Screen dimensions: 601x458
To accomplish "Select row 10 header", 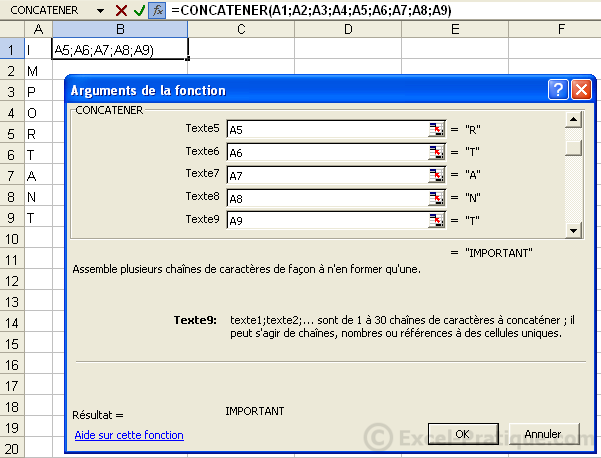I will point(12,239).
